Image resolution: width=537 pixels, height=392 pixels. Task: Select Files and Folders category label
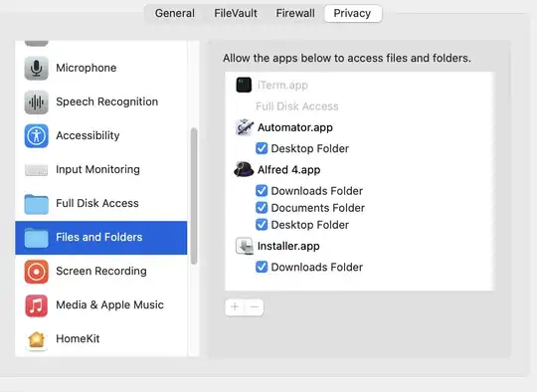pyautogui.click(x=99, y=237)
